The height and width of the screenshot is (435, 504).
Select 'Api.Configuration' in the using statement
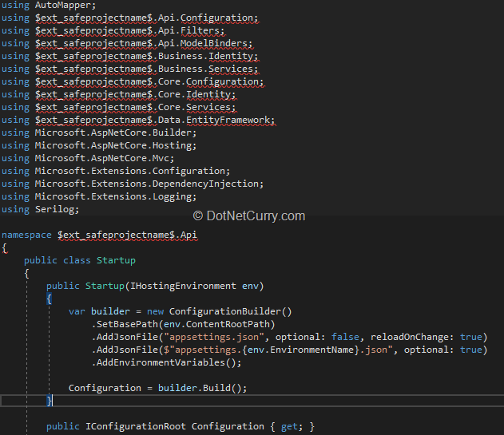pos(208,18)
